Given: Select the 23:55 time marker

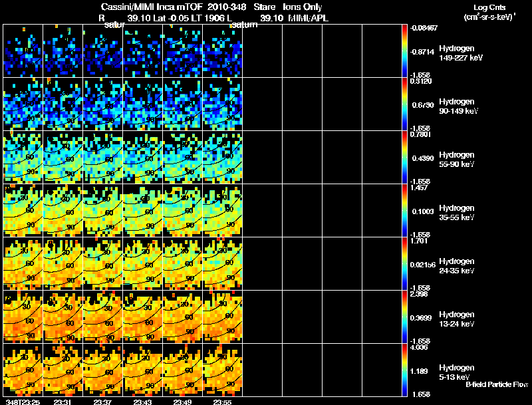Looking at the screenshot, I should [222, 402].
